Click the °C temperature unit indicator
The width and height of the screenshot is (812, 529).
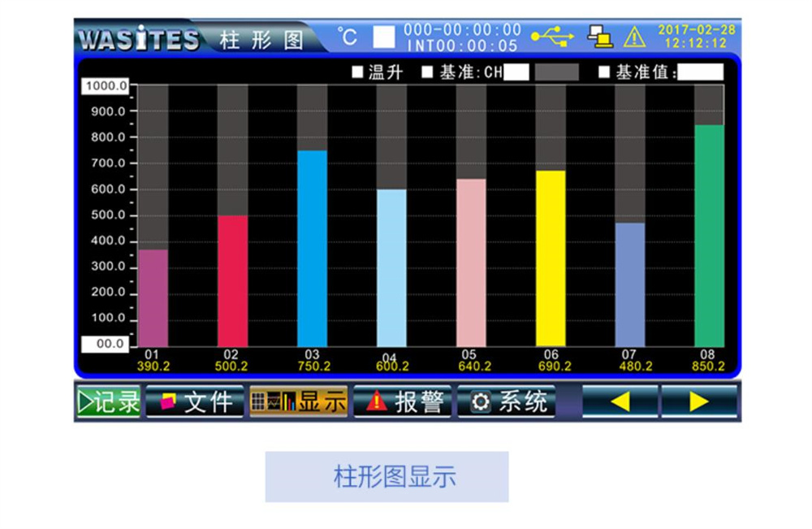[x=347, y=37]
